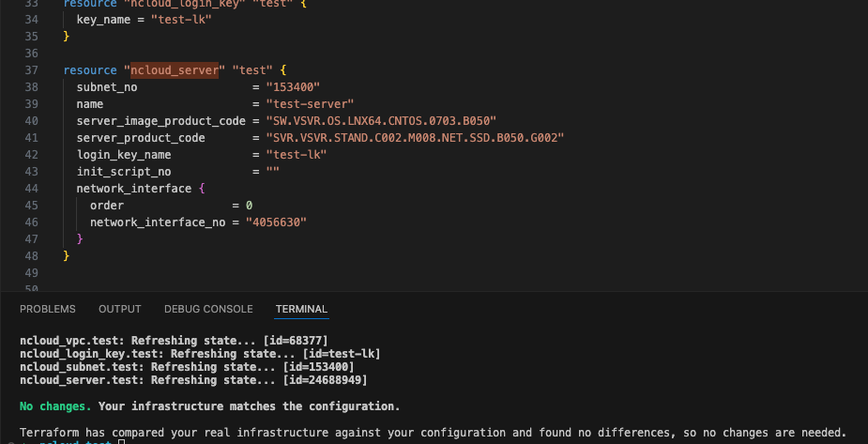Click the name value "test-server"
This screenshot has width=868, height=444.
[x=310, y=104]
